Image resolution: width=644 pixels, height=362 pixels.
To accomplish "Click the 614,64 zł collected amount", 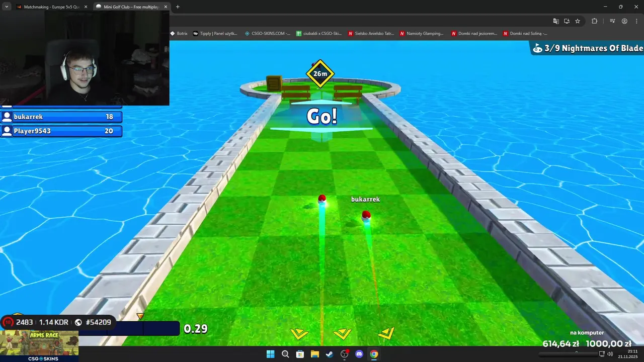I will (561, 344).
